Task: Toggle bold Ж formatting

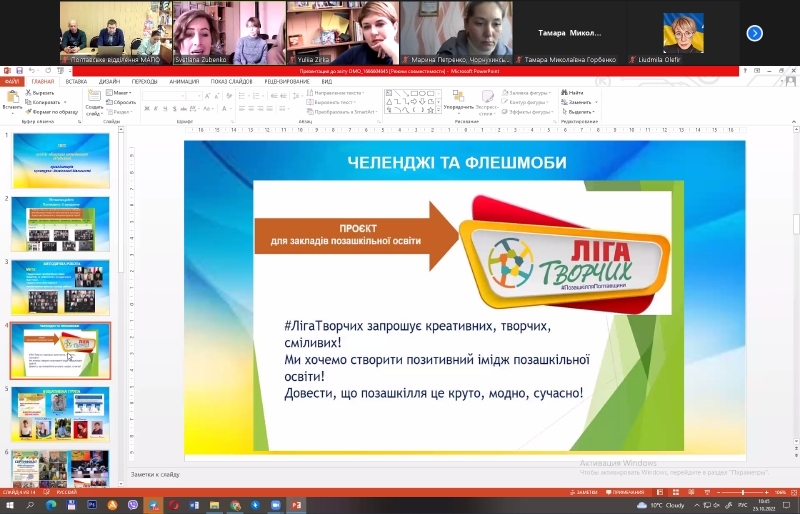Action: point(147,109)
